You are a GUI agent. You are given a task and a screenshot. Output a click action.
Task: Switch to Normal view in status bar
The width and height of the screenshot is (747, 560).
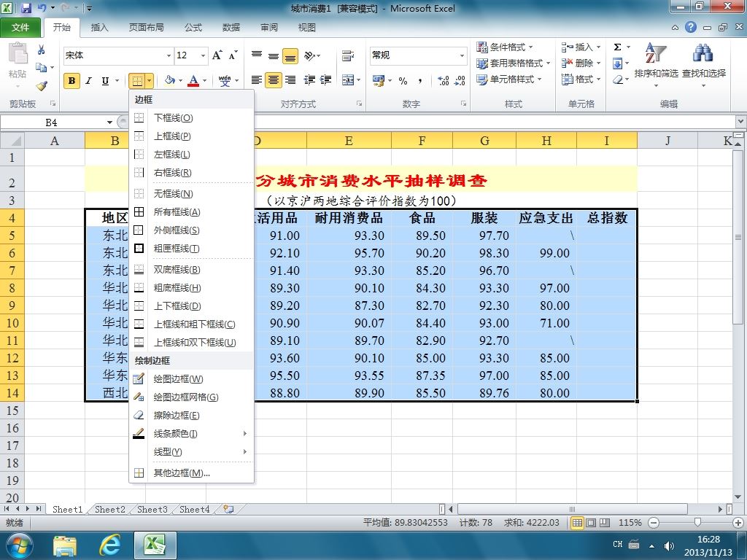pos(577,523)
